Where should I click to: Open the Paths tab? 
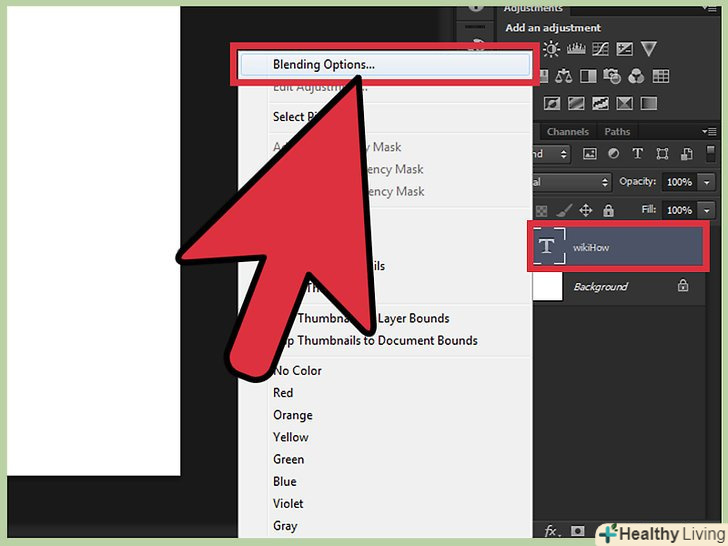(617, 131)
